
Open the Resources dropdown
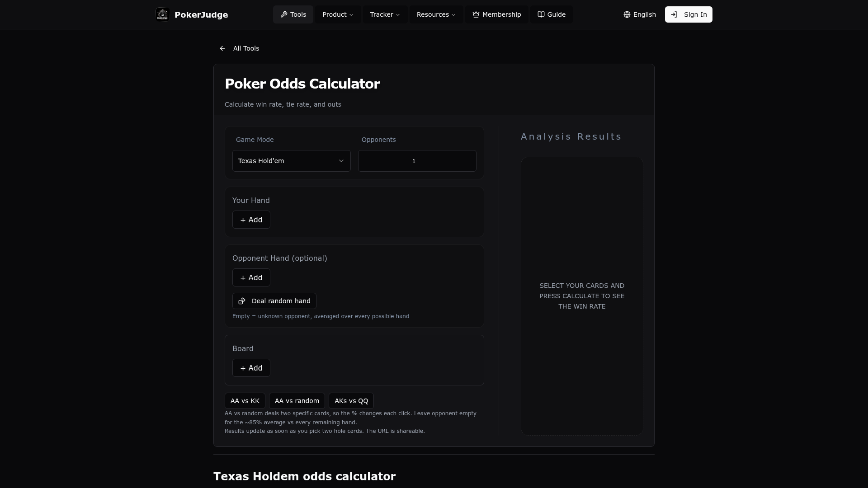pyautogui.click(x=436, y=14)
